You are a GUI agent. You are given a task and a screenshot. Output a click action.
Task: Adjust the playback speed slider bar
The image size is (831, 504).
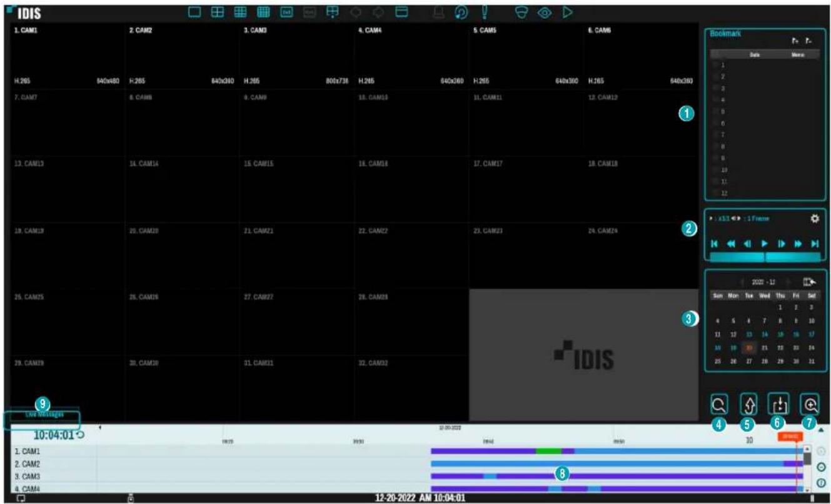(x=765, y=256)
